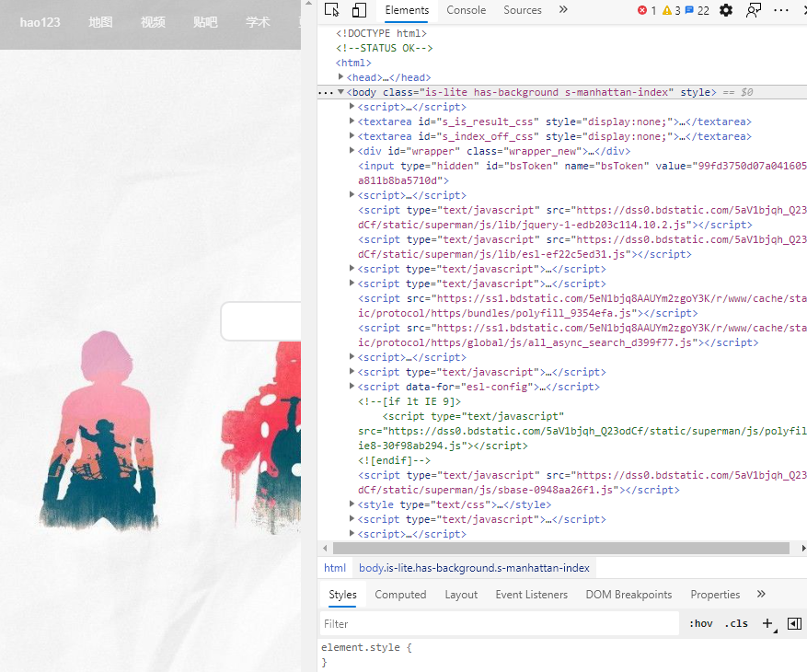Viewport: 807px width, 672px height.
Task: Toggle device emulation toolbar icon
Action: 359,10
